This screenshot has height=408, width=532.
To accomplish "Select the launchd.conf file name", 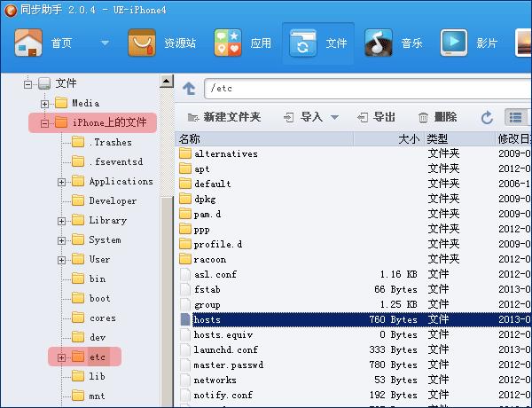I will (225, 349).
